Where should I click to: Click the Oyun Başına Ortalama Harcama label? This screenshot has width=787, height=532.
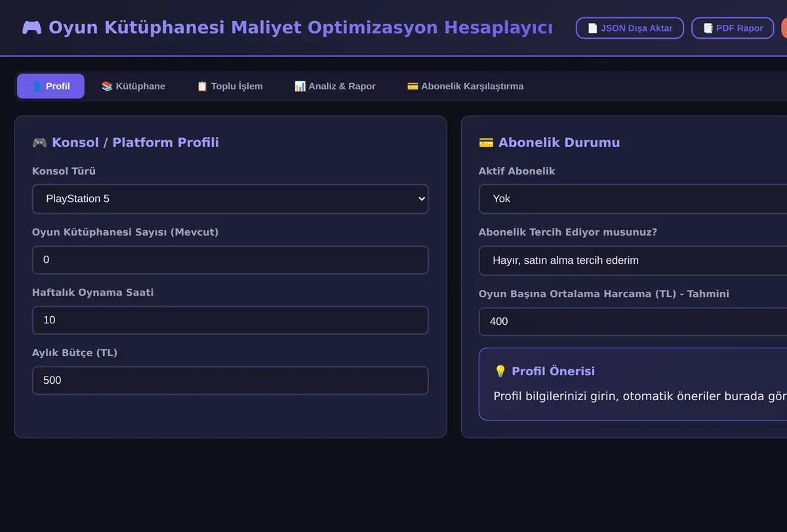point(604,294)
